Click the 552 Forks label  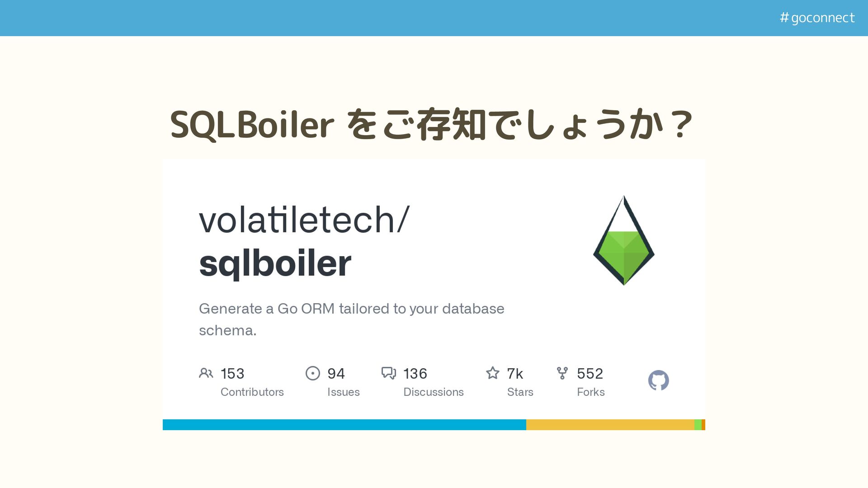pyautogui.click(x=590, y=392)
